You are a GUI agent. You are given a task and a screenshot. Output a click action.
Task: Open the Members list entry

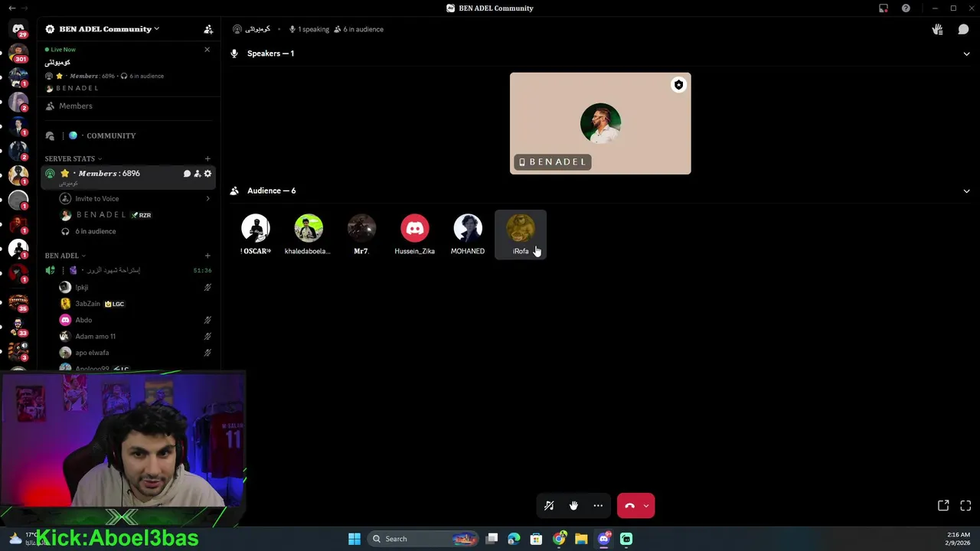[129, 106]
